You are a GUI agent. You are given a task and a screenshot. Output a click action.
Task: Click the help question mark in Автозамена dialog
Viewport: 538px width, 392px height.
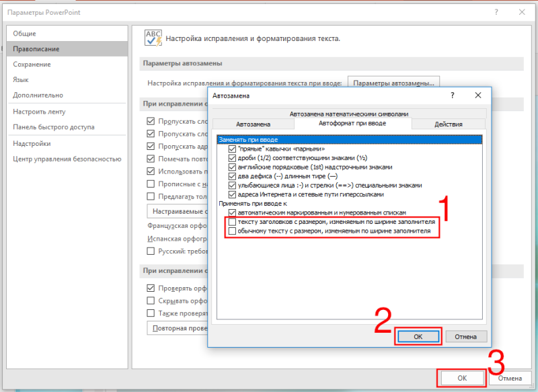coord(452,95)
